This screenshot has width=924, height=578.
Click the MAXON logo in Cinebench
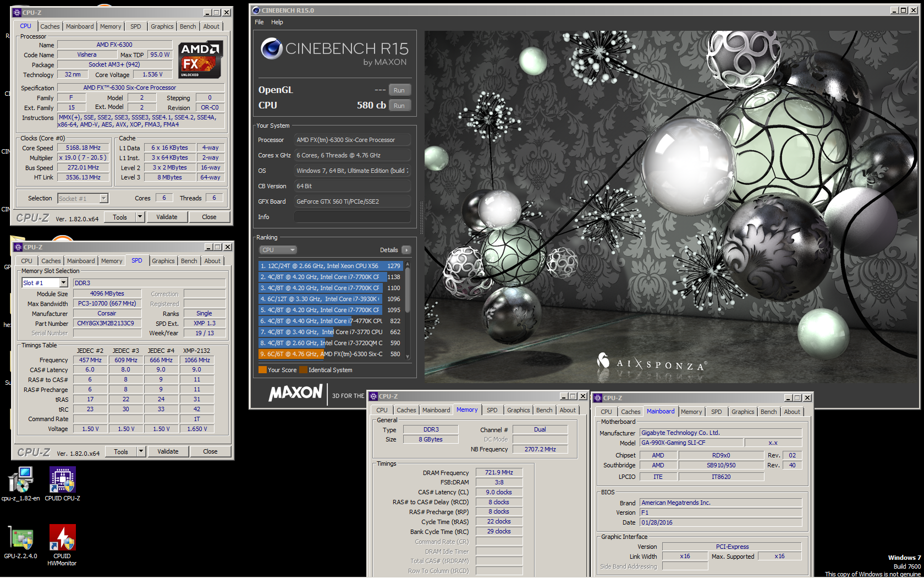(x=295, y=392)
